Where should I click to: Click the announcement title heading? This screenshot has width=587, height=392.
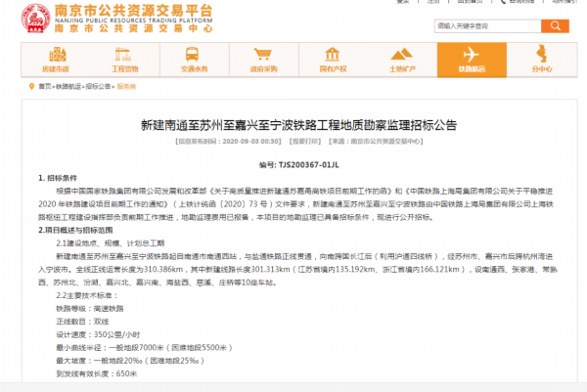(x=293, y=126)
